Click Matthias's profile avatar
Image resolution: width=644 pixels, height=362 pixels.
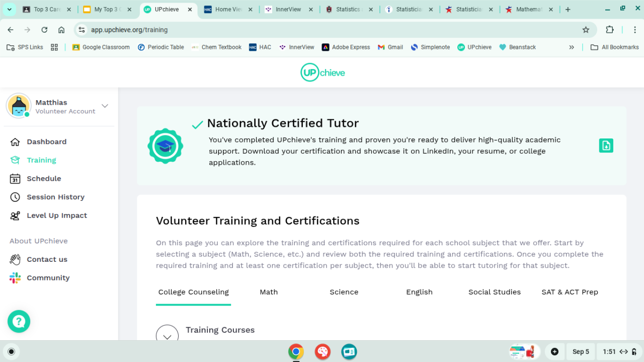click(19, 106)
